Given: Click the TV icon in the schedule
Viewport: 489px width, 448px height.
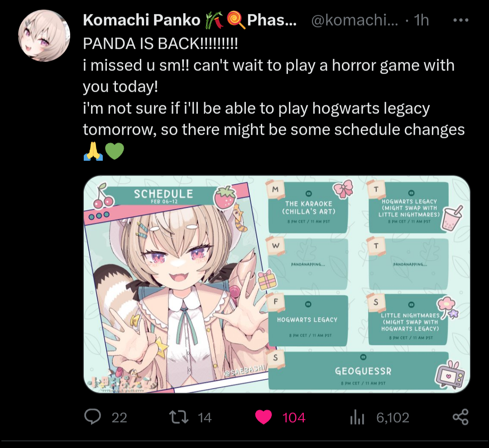Looking at the screenshot, I should [x=449, y=374].
